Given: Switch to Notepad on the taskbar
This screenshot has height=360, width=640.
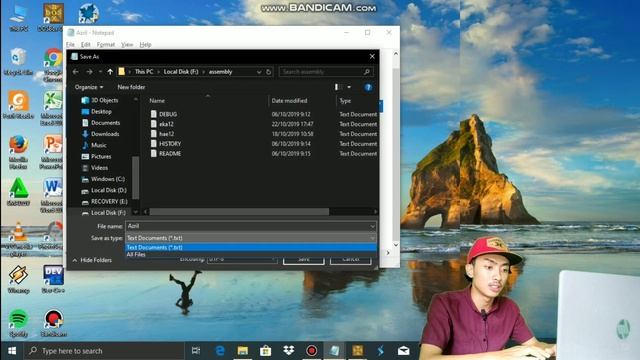Looking at the screenshot, I should point(334,351).
